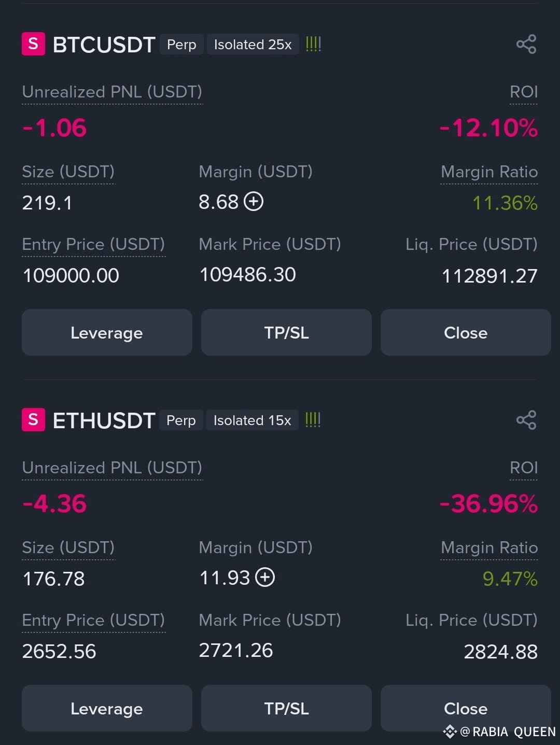Viewport: 560px width, 745px height.
Task: Tap the Isolated 25x margin mode tag
Action: tap(253, 45)
